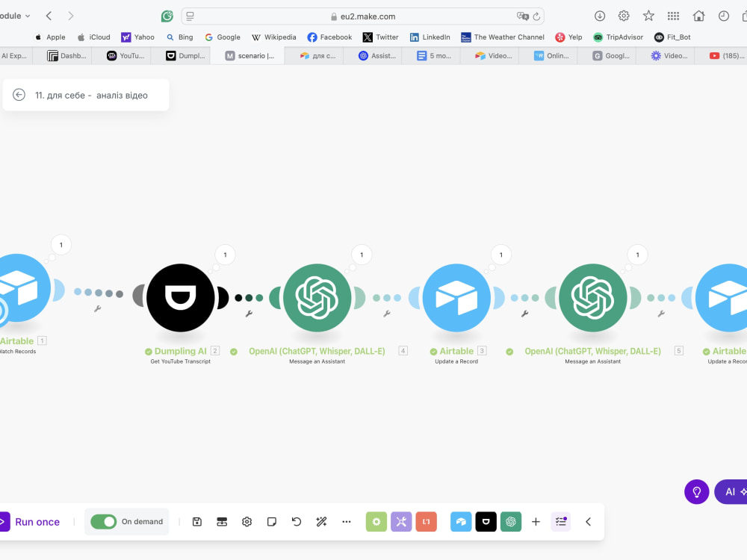Viewport: 747px width, 560px height.
Task: Open scenario settings gear in bottom toolbar
Action: [x=247, y=522]
